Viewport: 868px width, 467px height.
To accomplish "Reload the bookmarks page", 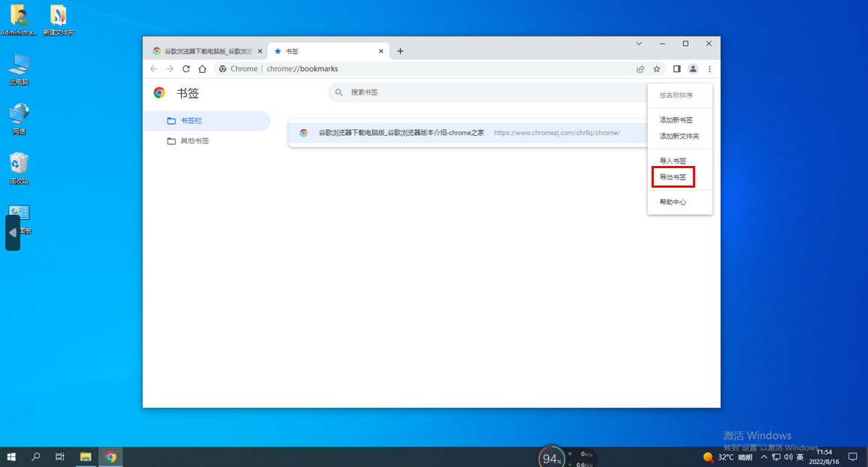I will pyautogui.click(x=186, y=69).
